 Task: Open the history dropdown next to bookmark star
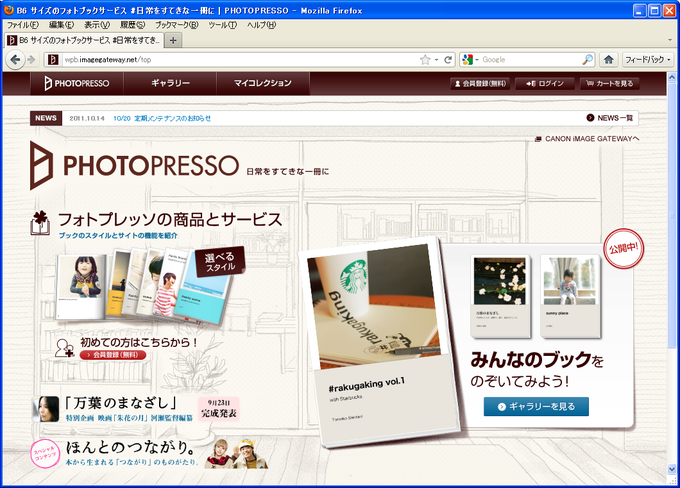[x=437, y=59]
